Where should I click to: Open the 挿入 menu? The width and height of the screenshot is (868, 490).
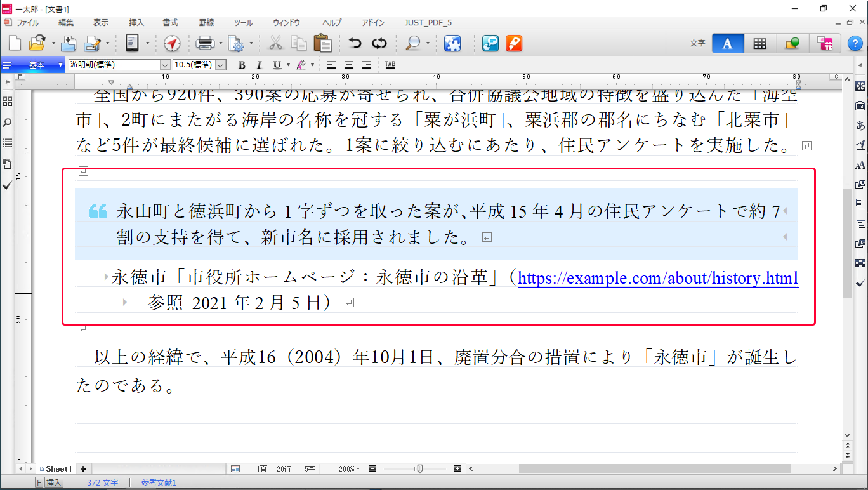(136, 22)
